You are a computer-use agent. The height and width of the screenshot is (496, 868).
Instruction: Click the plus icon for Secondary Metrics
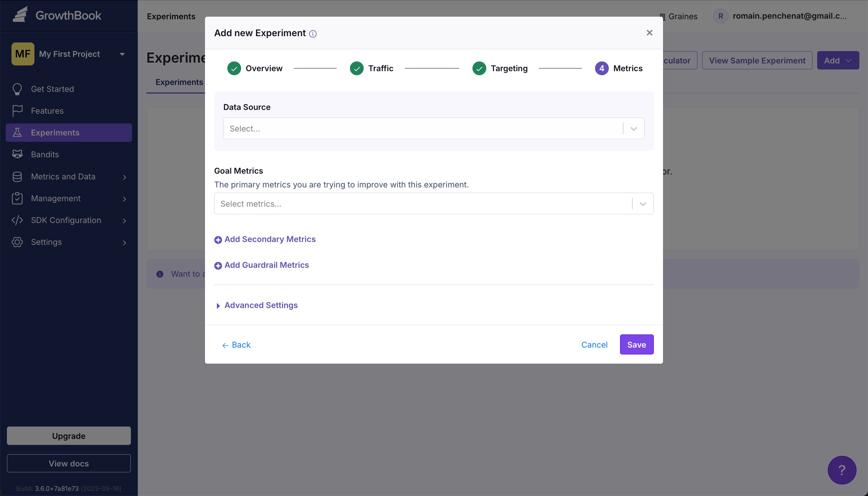tap(218, 240)
